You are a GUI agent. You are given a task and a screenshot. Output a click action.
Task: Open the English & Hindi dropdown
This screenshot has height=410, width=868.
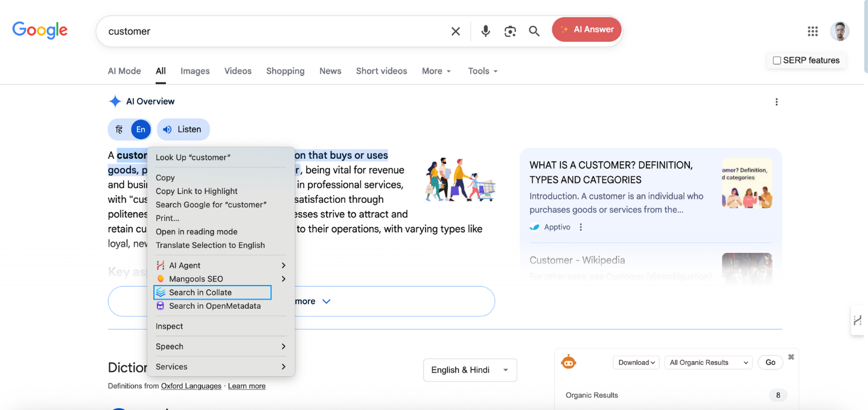click(x=470, y=370)
